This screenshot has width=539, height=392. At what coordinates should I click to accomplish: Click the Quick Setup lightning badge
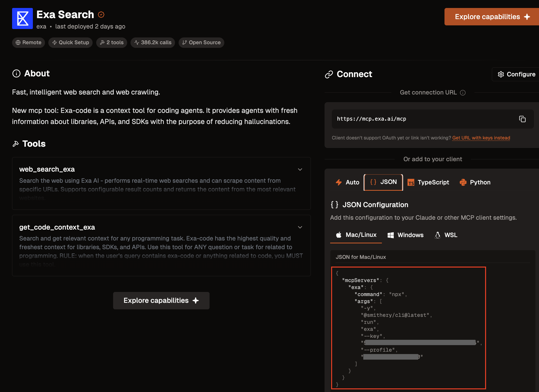click(x=71, y=43)
